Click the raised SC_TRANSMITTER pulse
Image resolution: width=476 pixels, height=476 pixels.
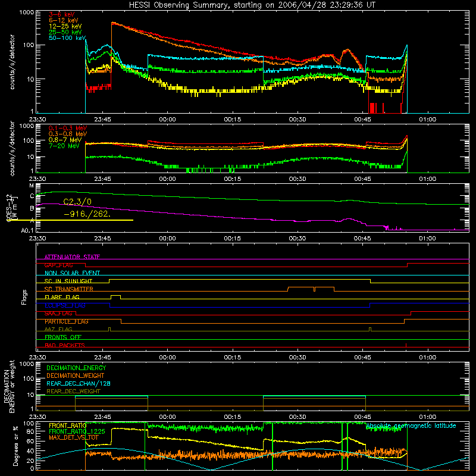click(x=311, y=289)
